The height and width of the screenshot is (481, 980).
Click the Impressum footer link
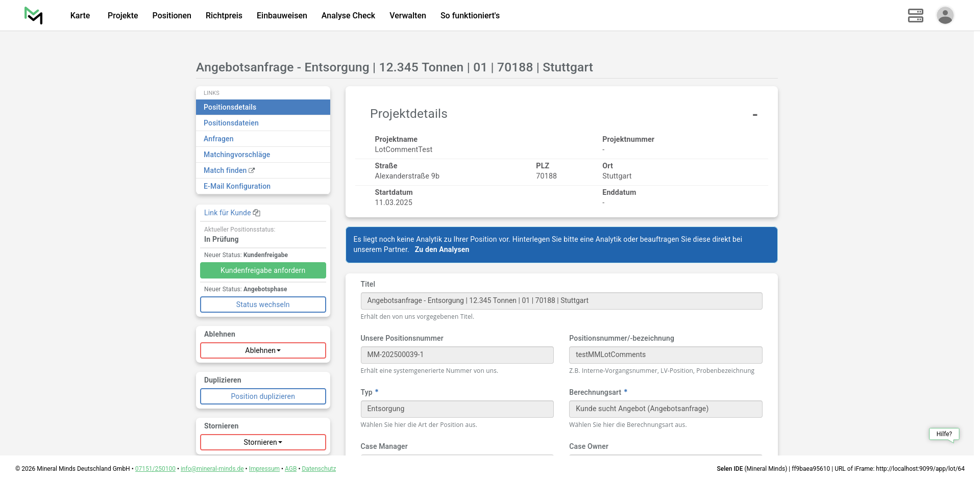point(264,469)
